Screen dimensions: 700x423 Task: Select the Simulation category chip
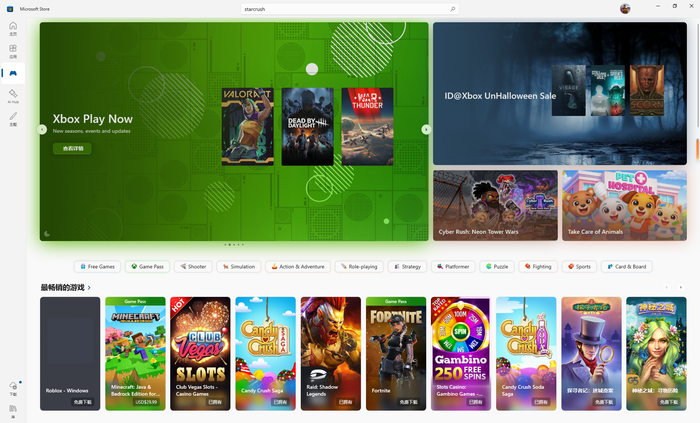pyautogui.click(x=239, y=267)
